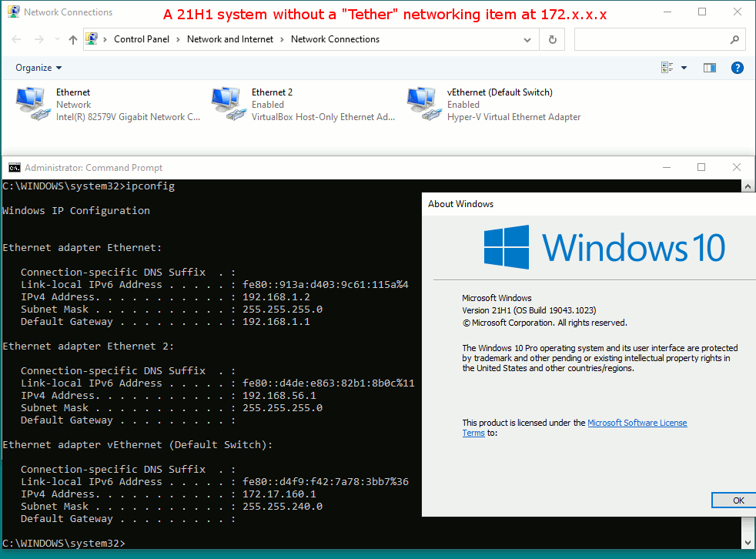
Task: Open the Microsoft Software License Terms link
Action: [x=637, y=423]
